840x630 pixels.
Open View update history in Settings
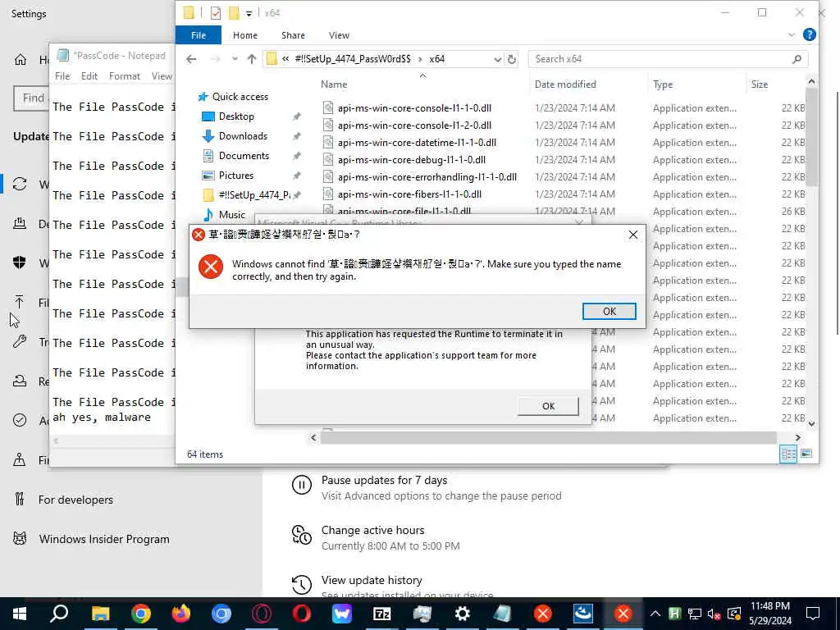coord(372,580)
